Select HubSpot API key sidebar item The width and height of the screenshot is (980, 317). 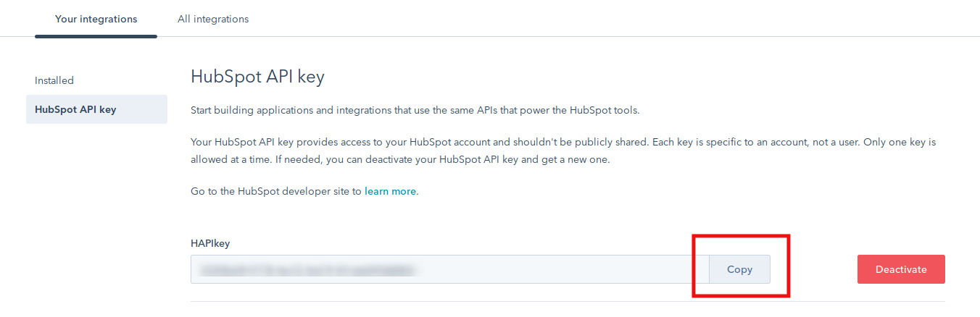96,109
